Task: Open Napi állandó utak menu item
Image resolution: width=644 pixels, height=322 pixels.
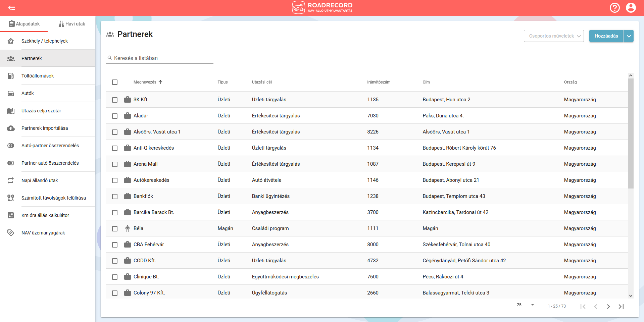Action: click(x=48, y=180)
